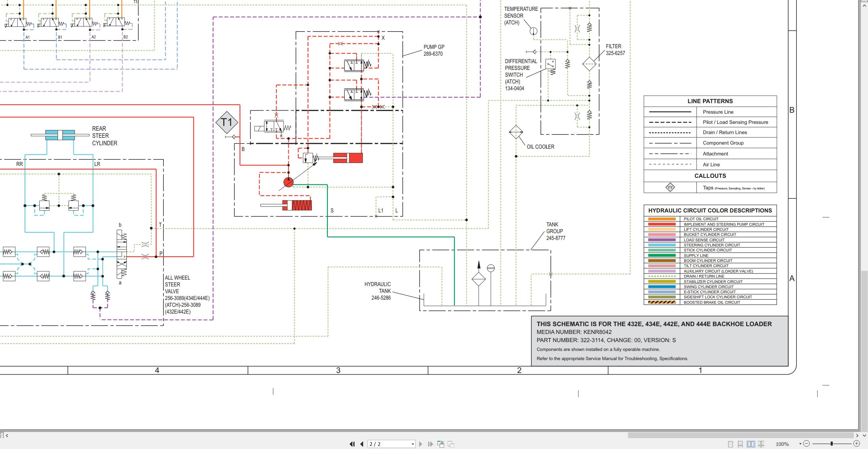Image resolution: width=868 pixels, height=449 pixels.
Task: Click the zoom in plus button
Action: click(856, 444)
